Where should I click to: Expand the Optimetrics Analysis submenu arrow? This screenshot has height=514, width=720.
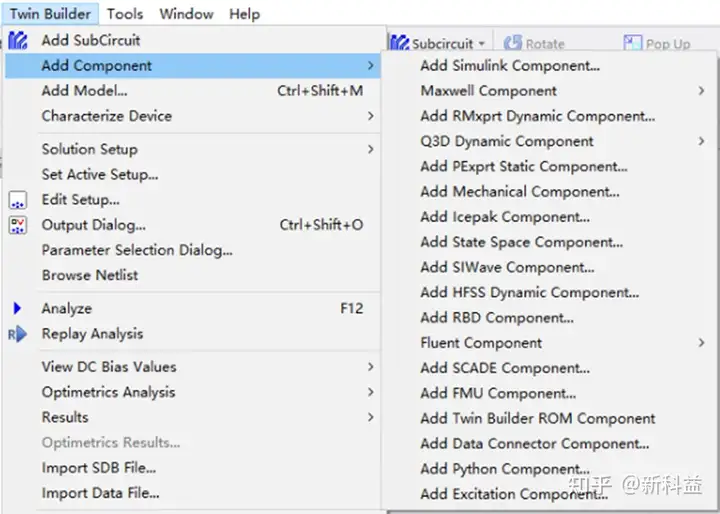pos(371,392)
